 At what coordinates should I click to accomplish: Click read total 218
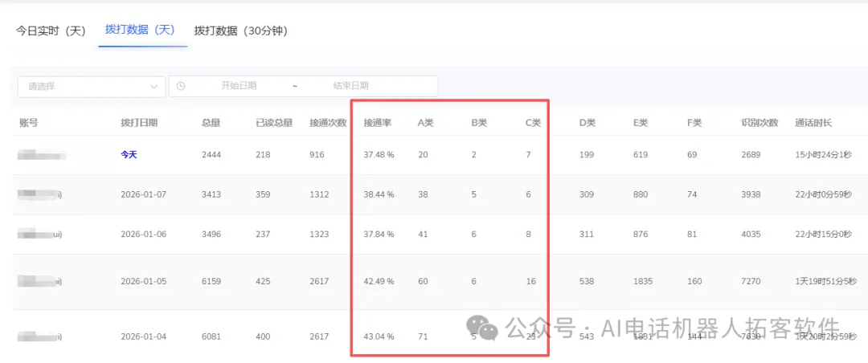pyautogui.click(x=263, y=155)
